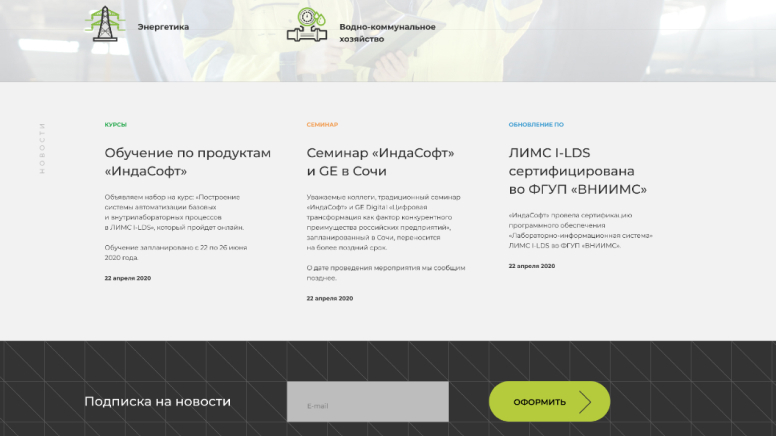776x436 pixels.
Task: Click the green ОФОРМИТЬ subscribe button
Action: (549, 401)
